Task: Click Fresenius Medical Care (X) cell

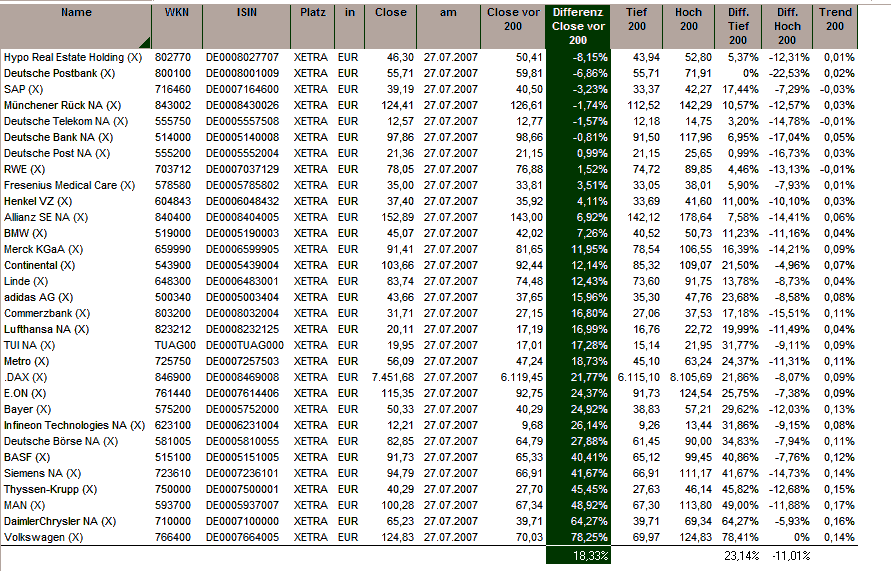Action: pyautogui.click(x=69, y=185)
